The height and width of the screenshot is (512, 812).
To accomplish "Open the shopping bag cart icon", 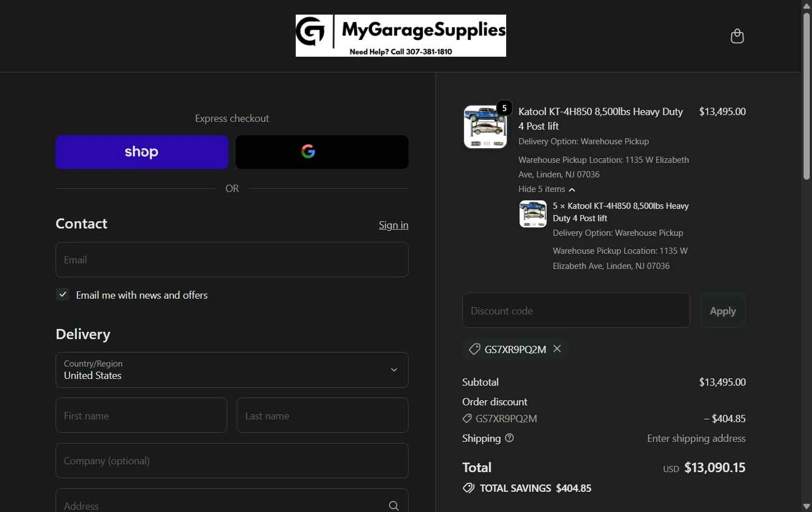I will pos(737,36).
